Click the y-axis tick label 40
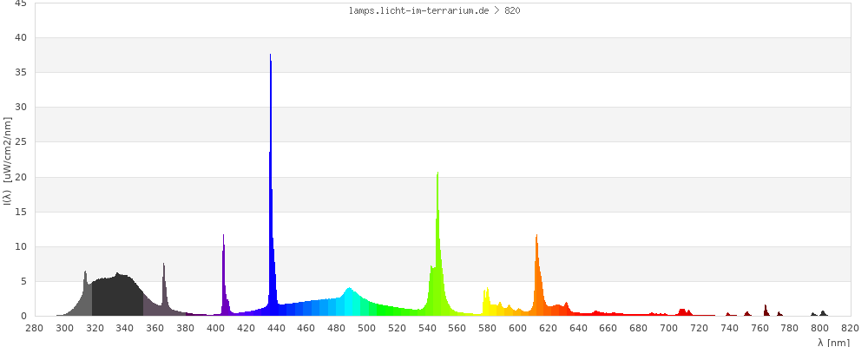Viewport: 868px width, 347px height. pos(21,37)
